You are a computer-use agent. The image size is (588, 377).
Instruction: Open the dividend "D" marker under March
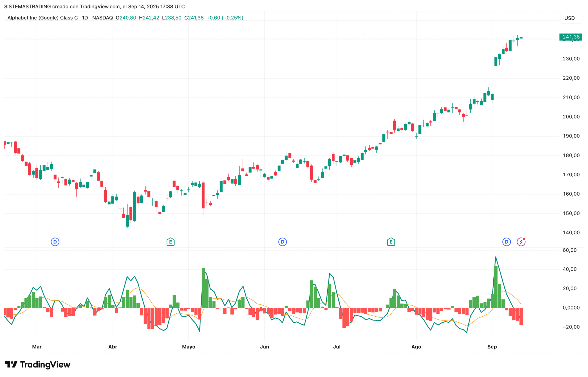coord(55,242)
